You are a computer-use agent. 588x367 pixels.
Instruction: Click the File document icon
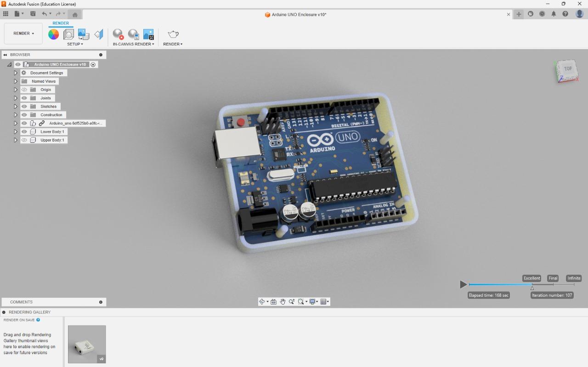[x=17, y=14]
